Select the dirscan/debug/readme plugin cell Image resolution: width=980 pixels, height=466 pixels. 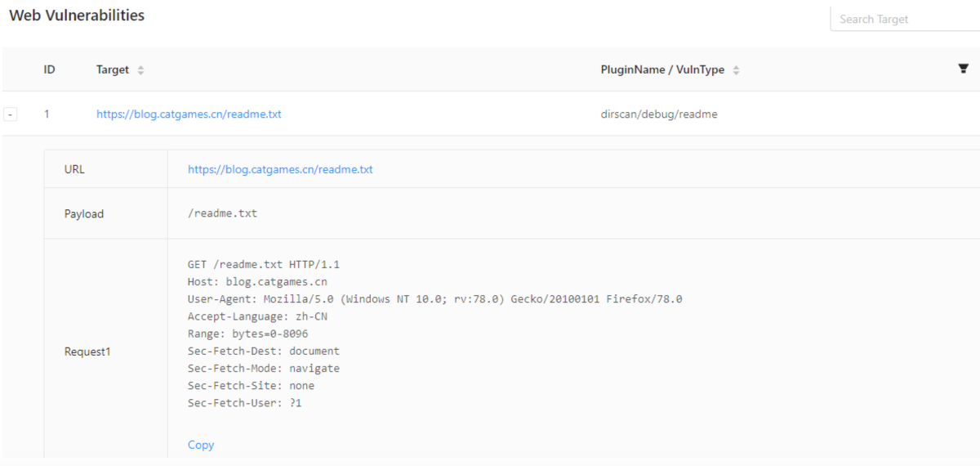pos(659,114)
